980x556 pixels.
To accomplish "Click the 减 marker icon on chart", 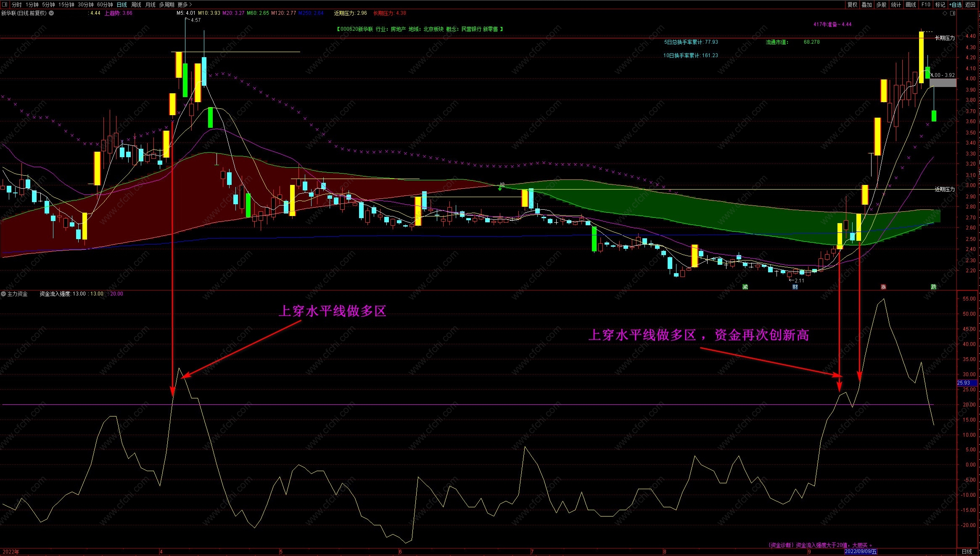I will 745,287.
